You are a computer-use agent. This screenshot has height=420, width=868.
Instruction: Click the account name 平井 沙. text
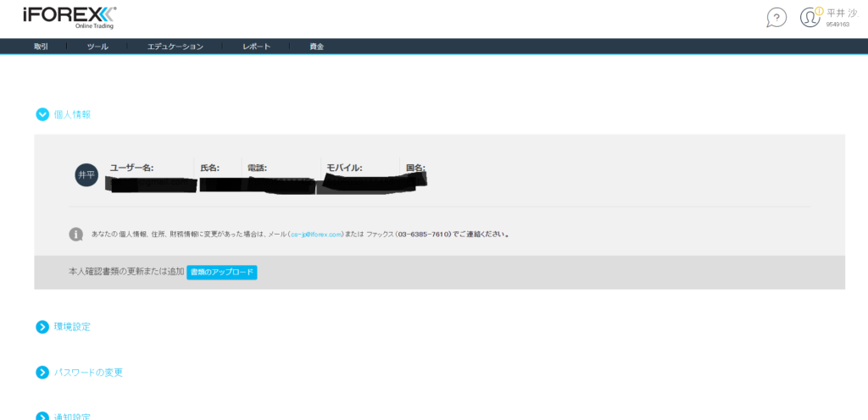pyautogui.click(x=842, y=13)
